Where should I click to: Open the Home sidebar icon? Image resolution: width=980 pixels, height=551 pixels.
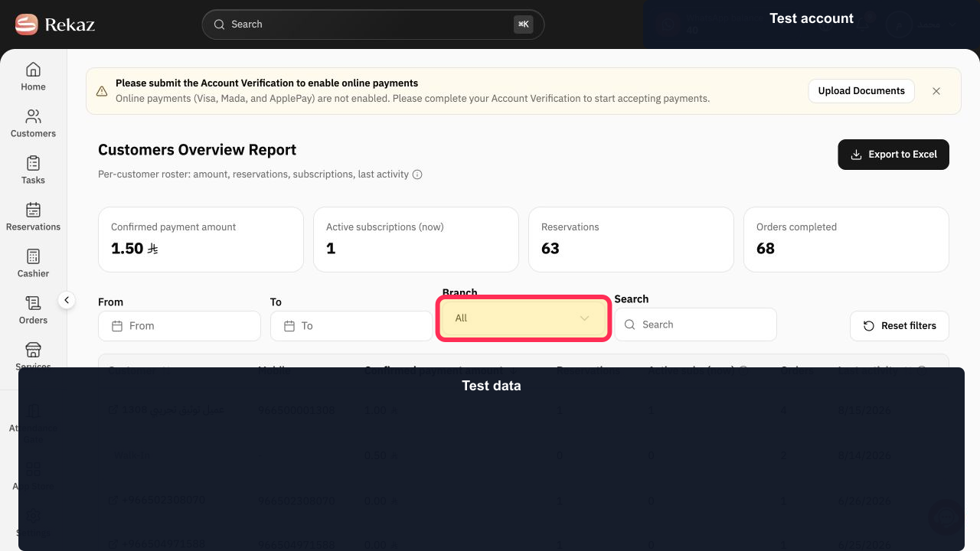coord(33,70)
